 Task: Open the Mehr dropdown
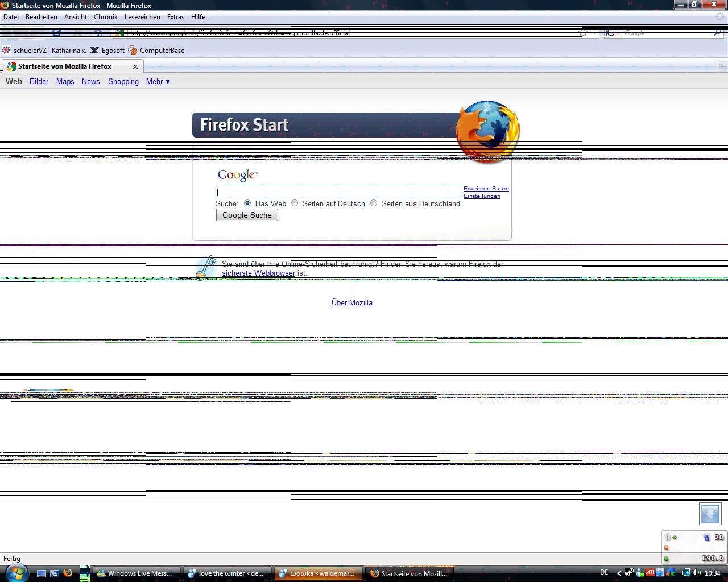[x=158, y=82]
